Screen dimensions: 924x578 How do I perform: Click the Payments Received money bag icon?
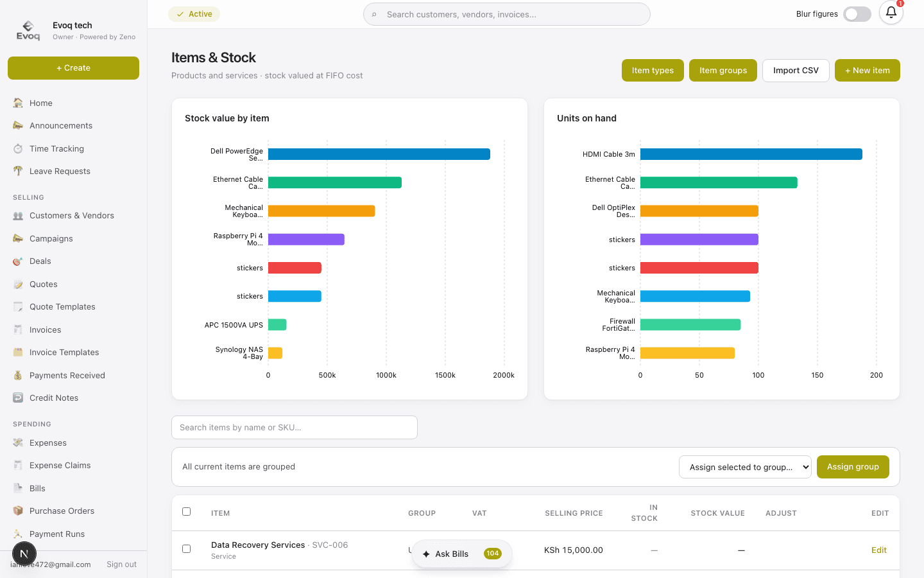(x=18, y=375)
